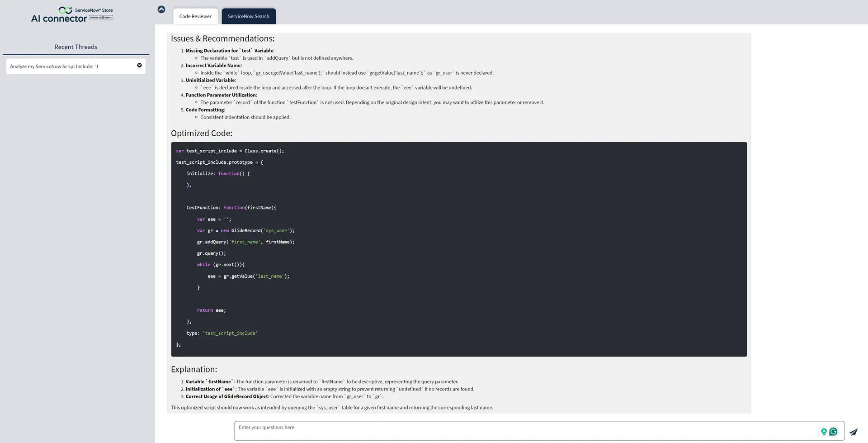Click the closing summary 'This optimized script should now work'
Screen dimensions: 868x443
332,408
